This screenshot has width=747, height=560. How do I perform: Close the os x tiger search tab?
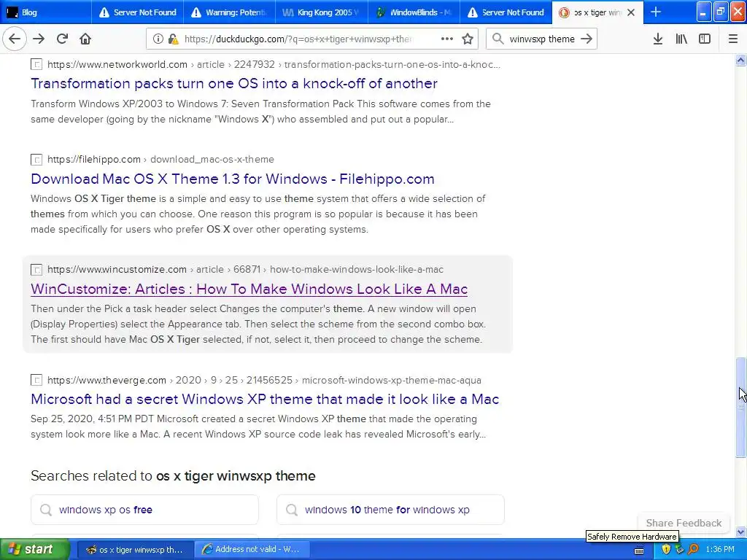point(631,12)
